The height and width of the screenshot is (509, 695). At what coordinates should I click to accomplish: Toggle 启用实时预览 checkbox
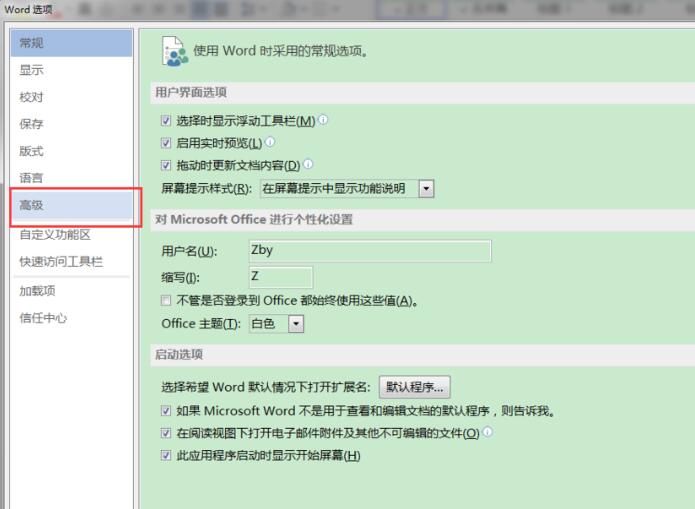click(x=166, y=143)
